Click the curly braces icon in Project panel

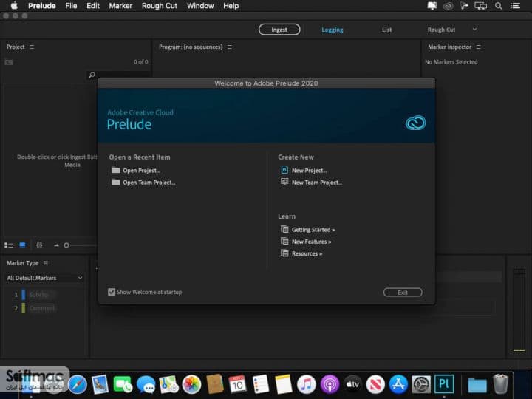[39, 245]
